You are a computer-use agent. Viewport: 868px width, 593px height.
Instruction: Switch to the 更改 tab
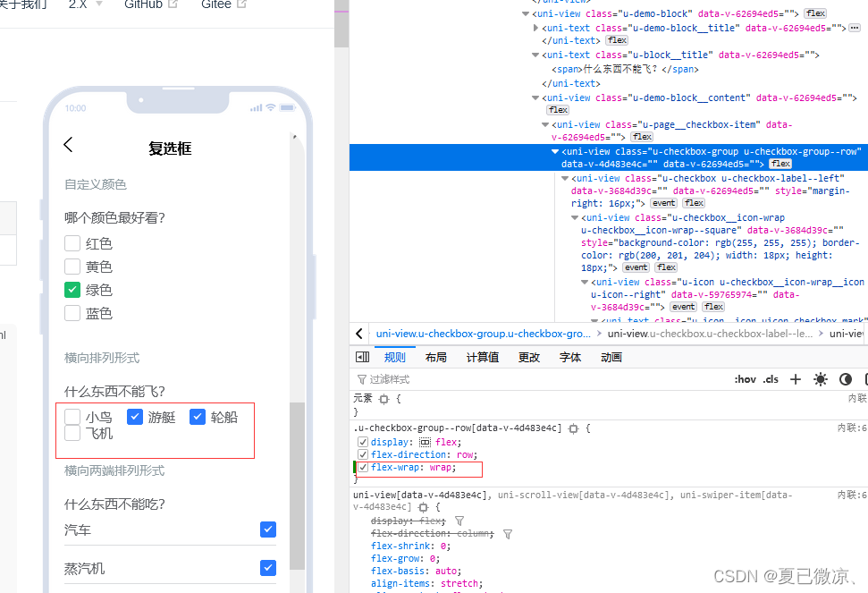tap(528, 358)
